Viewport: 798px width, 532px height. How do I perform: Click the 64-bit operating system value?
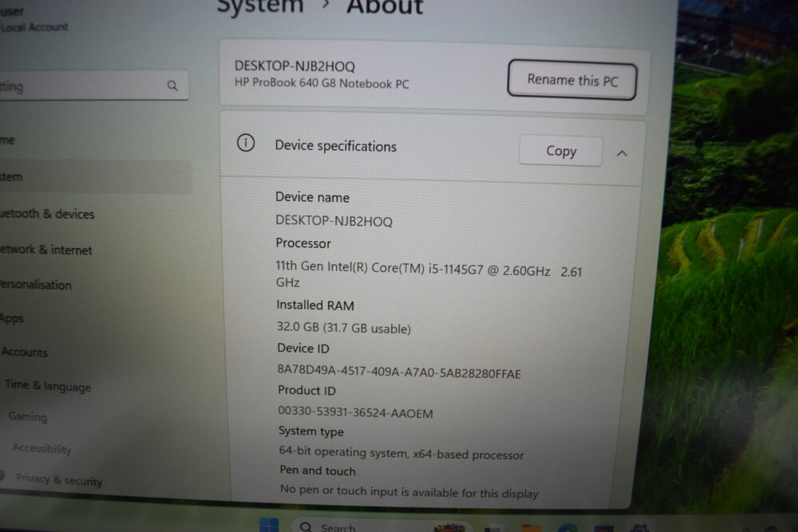click(x=401, y=453)
